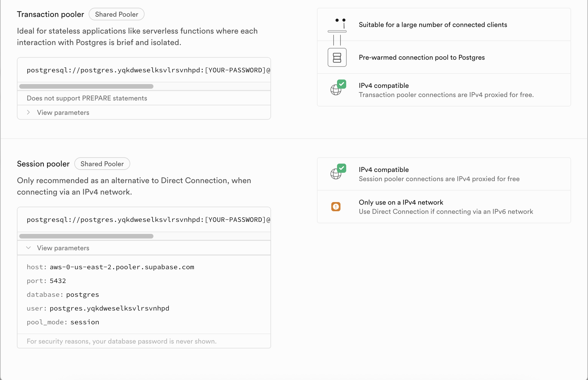The height and width of the screenshot is (380, 588).
Task: Expand Transaction pooler View parameters chevron
Action: click(28, 112)
